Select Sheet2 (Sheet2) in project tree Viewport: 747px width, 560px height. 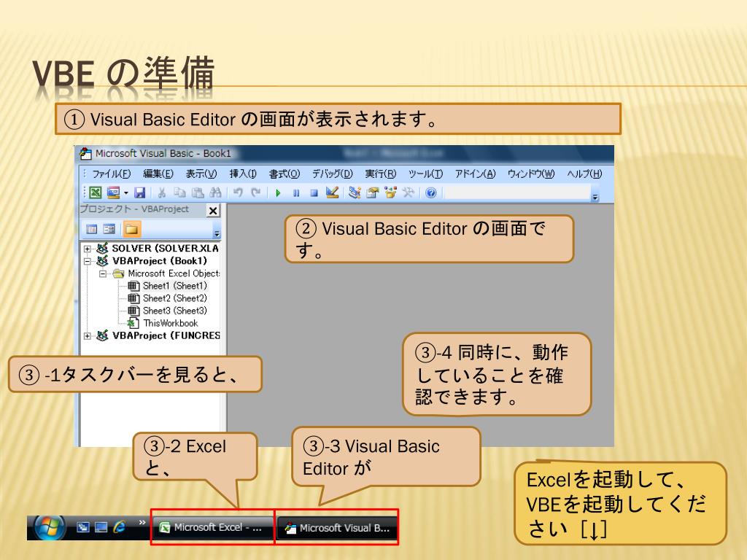click(x=175, y=298)
